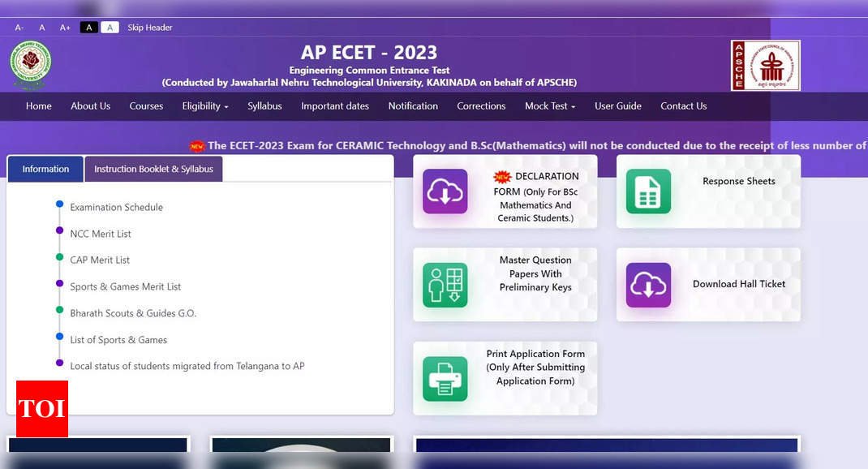Go to the About Us page
Image resolution: width=868 pixels, height=469 pixels.
(x=90, y=105)
